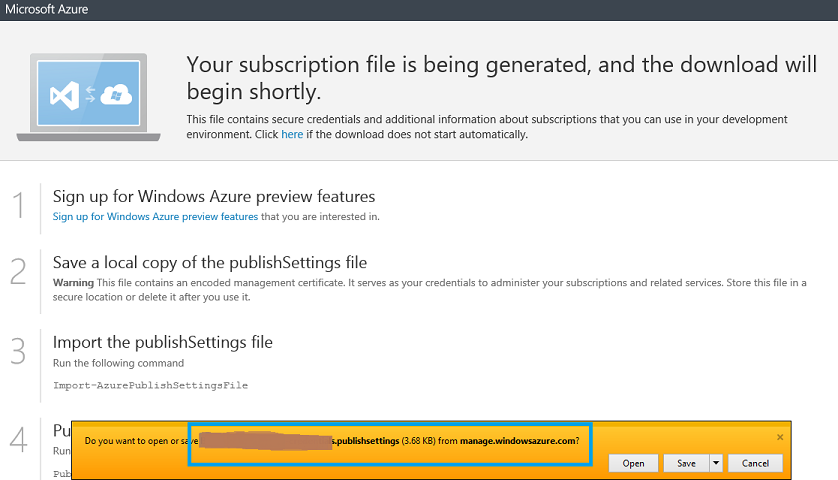Click the Import-AzurePublishSettingsFile command text

pos(150,385)
